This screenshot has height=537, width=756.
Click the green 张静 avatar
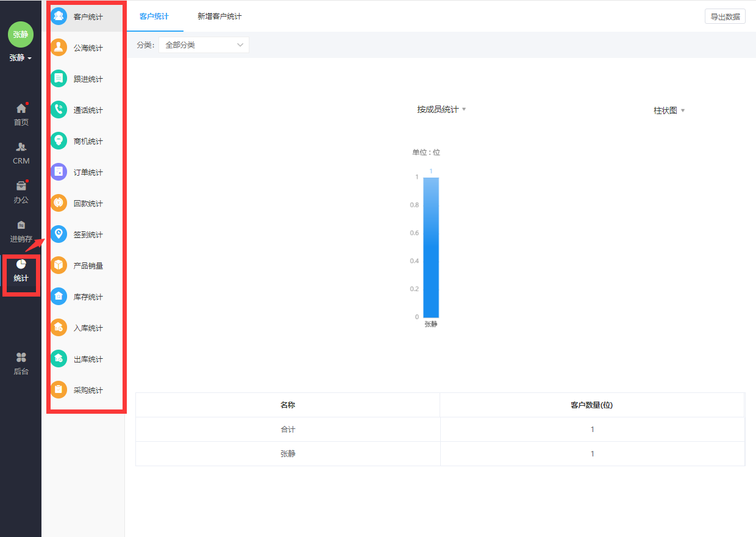click(x=21, y=34)
